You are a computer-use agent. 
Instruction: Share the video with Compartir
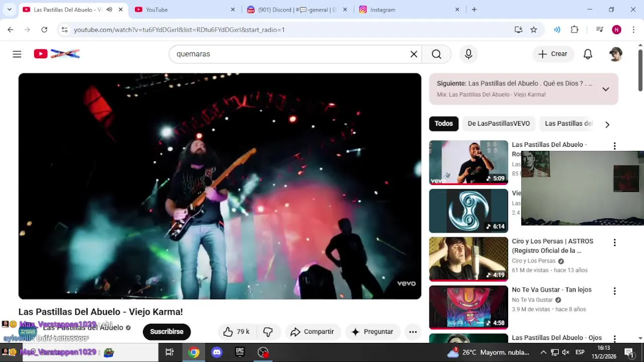point(312,332)
